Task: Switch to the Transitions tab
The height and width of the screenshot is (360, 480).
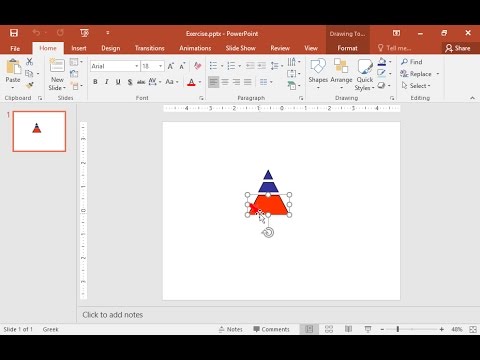Action: [150, 48]
